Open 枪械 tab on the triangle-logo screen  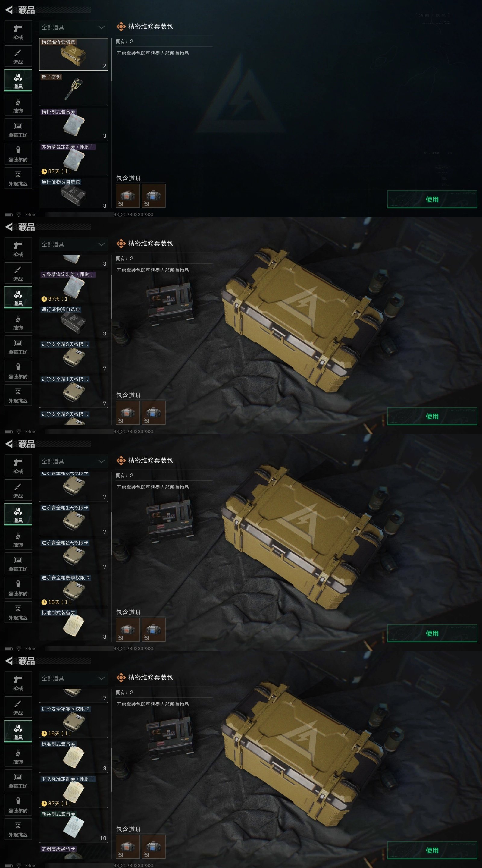click(18, 32)
